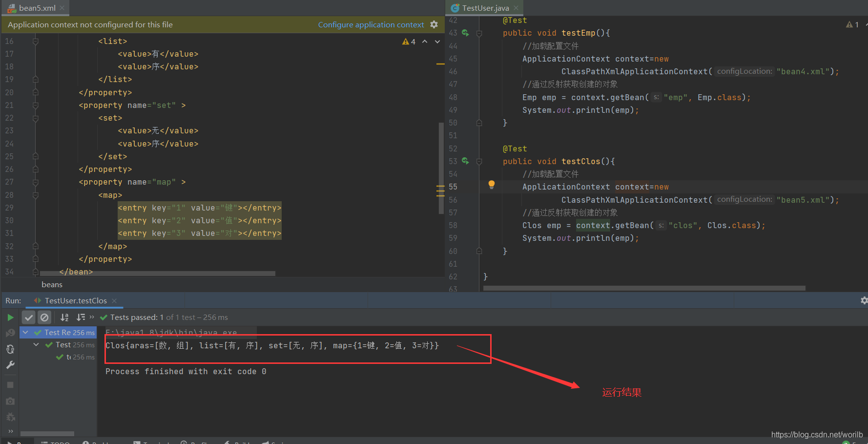The height and width of the screenshot is (444, 868).
Task: Collapse the Test Re root tree node
Action: click(25, 332)
